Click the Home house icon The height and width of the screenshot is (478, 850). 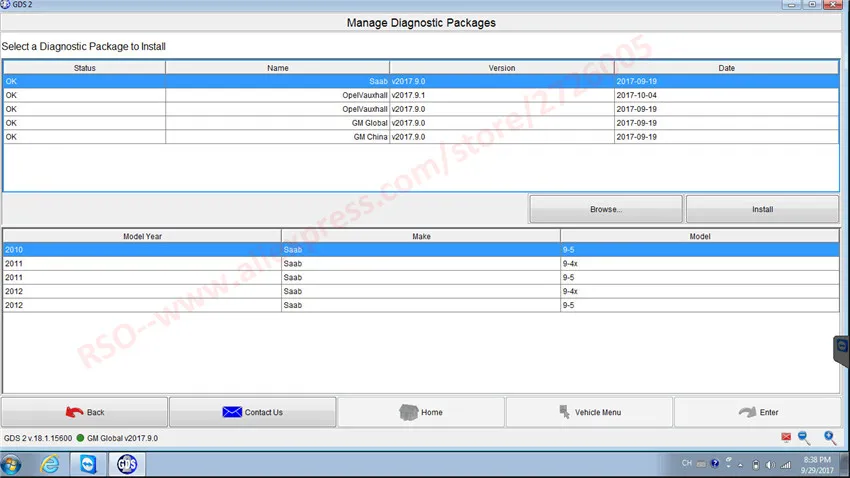coord(409,412)
